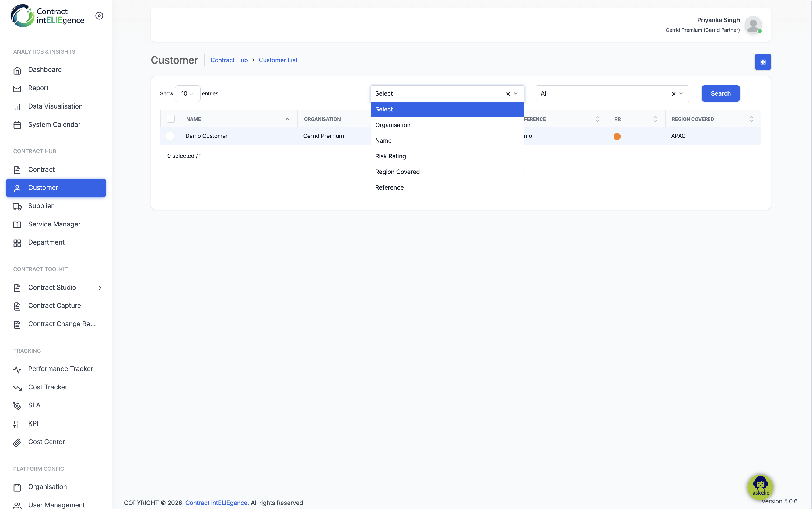
Task: Choose Organisation from the filter list
Action: [x=447, y=125]
